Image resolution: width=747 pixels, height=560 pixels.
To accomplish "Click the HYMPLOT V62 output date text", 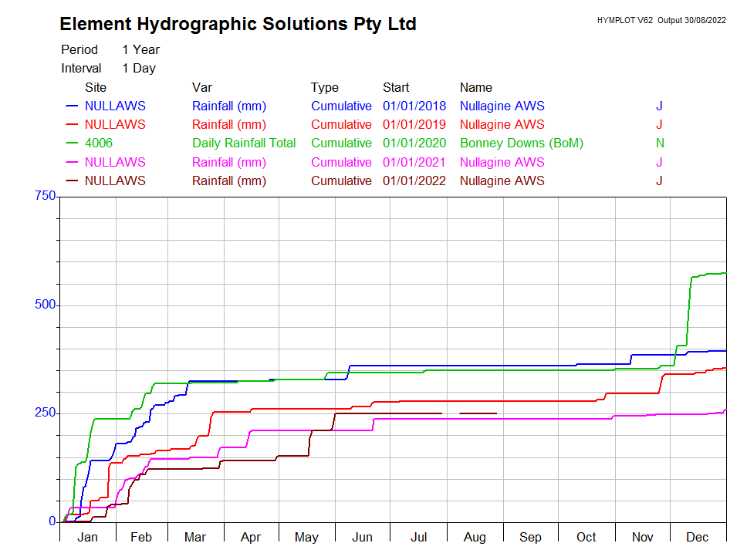I will pos(661,21).
